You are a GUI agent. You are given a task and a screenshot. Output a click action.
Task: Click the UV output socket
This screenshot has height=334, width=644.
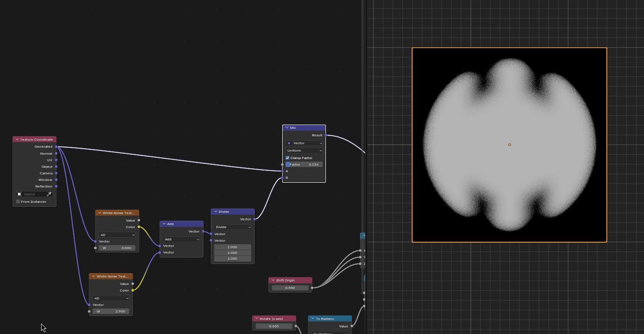pyautogui.click(x=56, y=160)
